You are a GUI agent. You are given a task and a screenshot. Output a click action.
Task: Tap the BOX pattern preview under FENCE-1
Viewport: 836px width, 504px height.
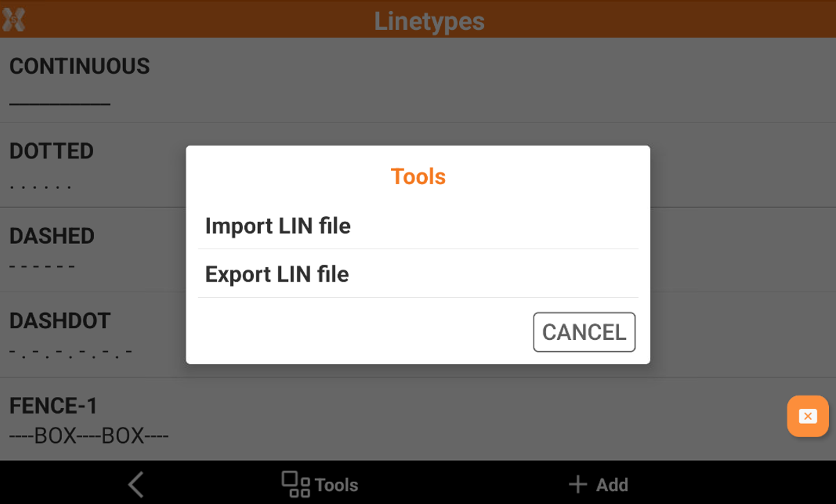coord(89,437)
